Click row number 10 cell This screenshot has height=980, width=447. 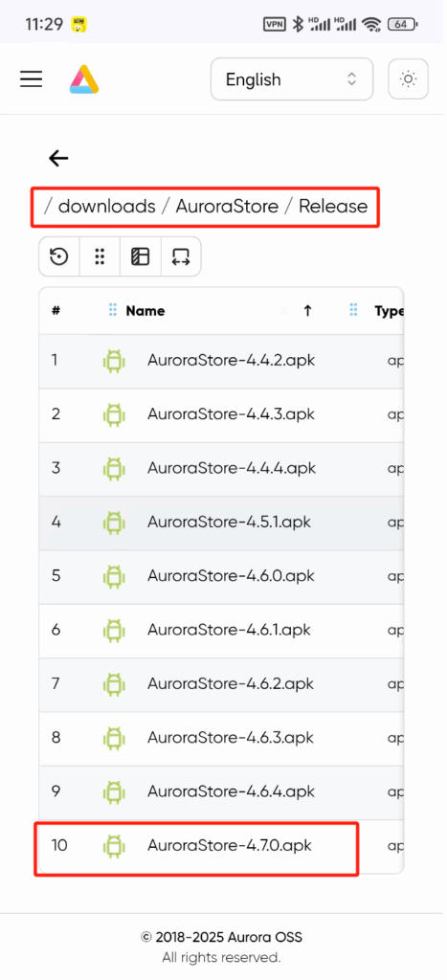point(59,846)
